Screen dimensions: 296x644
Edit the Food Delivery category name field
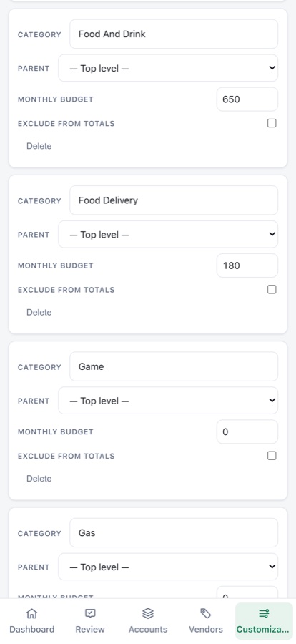(174, 200)
